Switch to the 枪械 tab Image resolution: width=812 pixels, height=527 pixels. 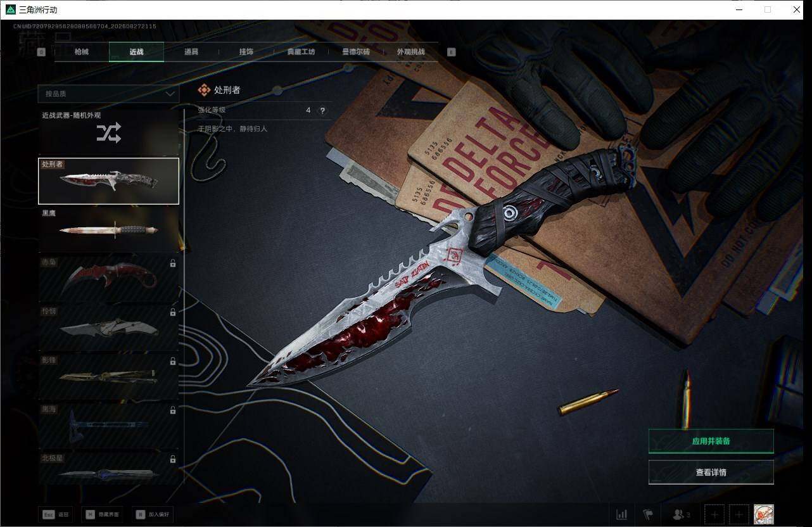pos(82,52)
